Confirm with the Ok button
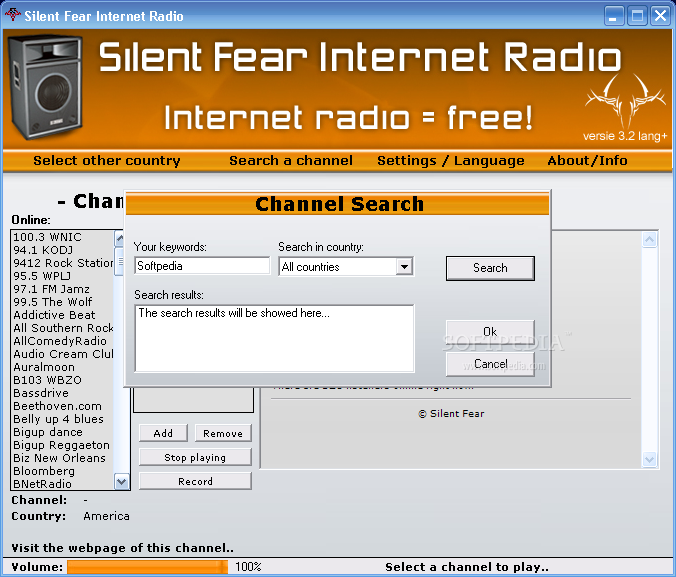This screenshot has height=577, width=676. pos(490,332)
